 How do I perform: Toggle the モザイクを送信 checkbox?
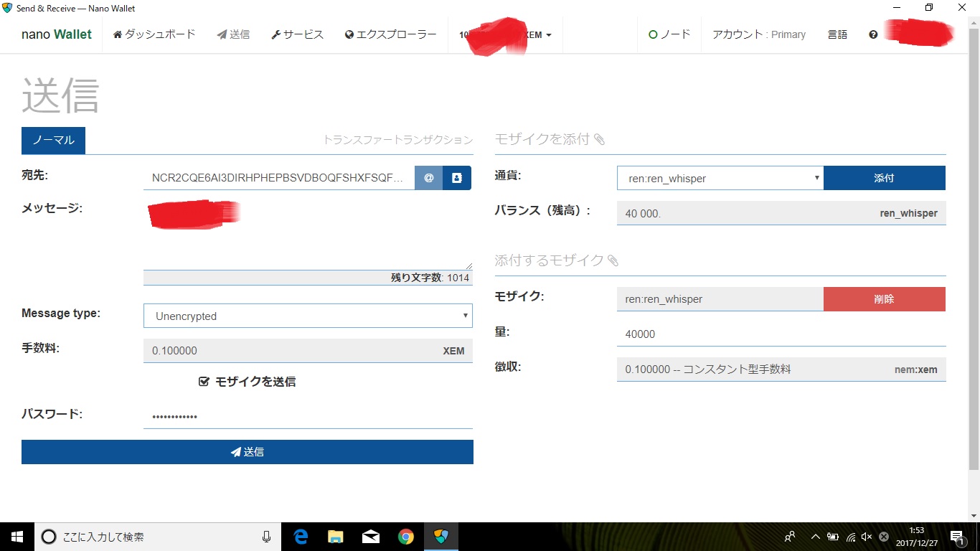coord(204,382)
